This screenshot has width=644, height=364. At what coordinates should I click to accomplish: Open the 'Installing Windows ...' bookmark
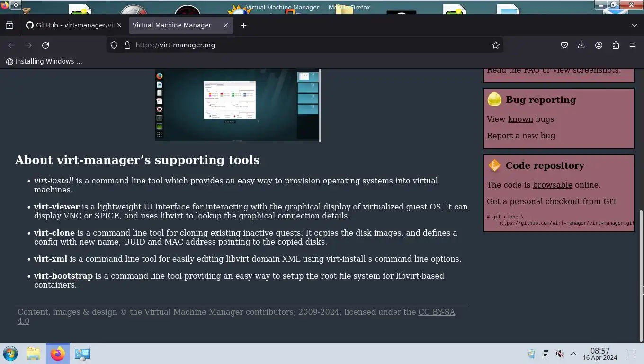[44, 61]
